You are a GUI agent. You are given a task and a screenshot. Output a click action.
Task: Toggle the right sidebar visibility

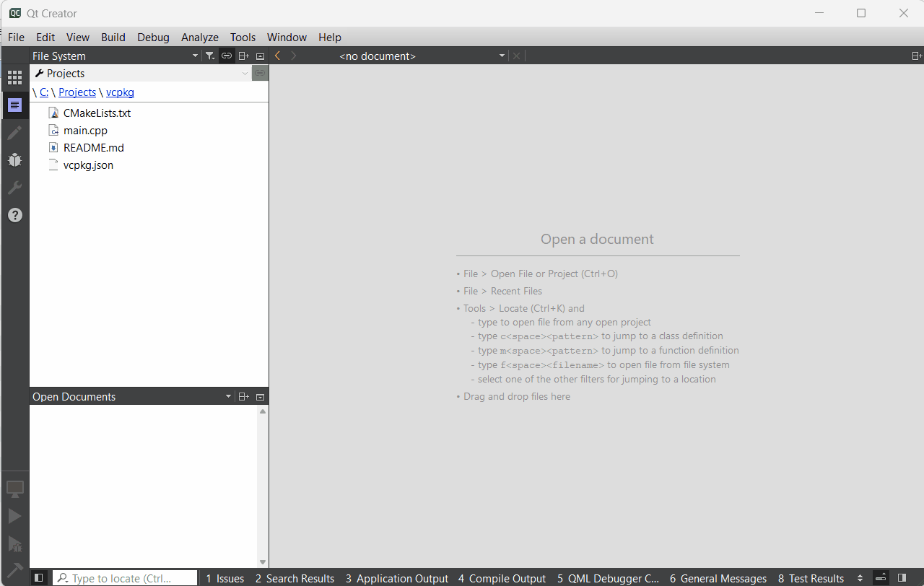902,577
